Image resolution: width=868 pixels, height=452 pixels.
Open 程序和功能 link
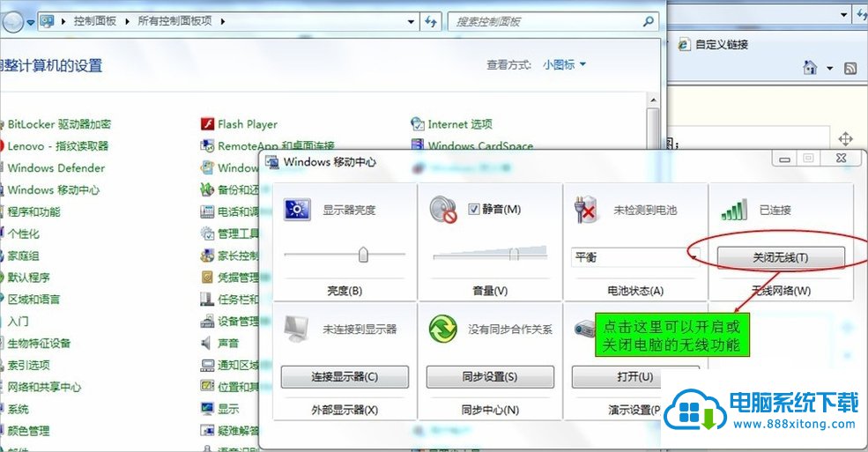tap(33, 211)
